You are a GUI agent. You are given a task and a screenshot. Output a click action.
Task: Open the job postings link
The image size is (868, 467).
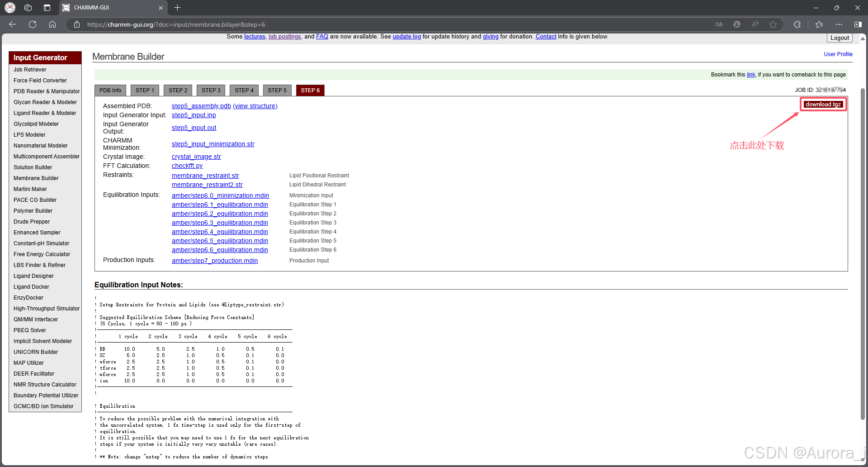285,37
